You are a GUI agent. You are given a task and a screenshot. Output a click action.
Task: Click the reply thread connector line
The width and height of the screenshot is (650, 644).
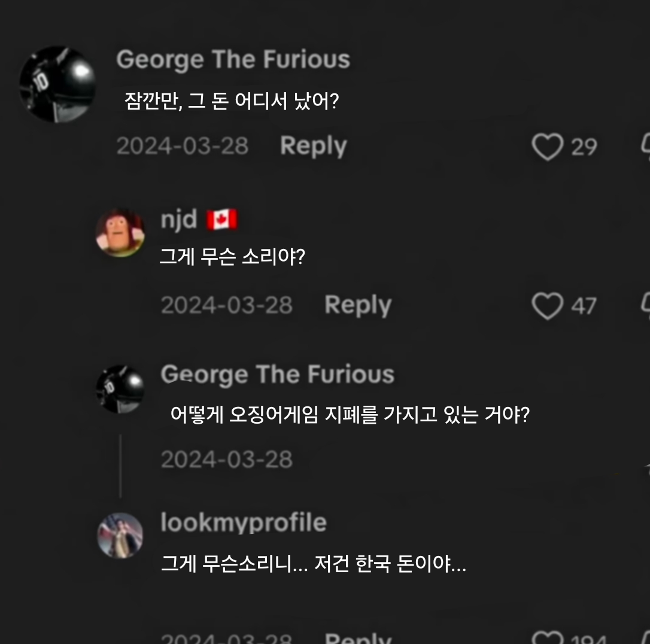[120, 466]
